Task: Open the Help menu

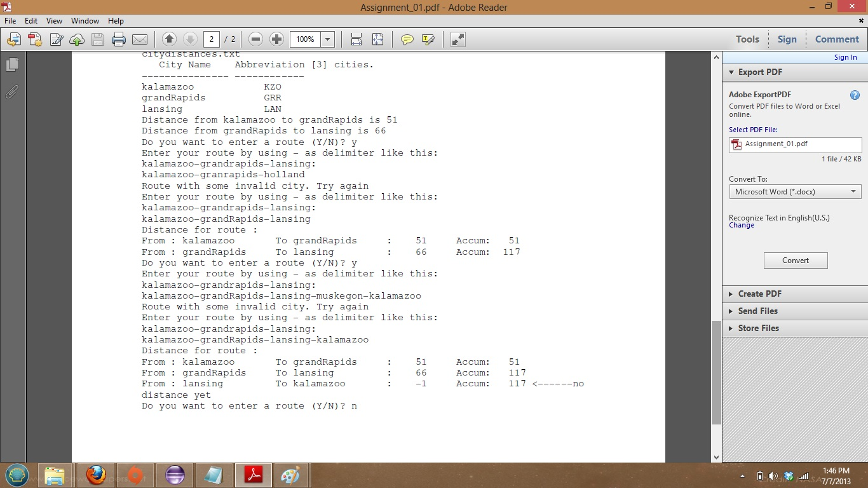Action: pos(116,21)
